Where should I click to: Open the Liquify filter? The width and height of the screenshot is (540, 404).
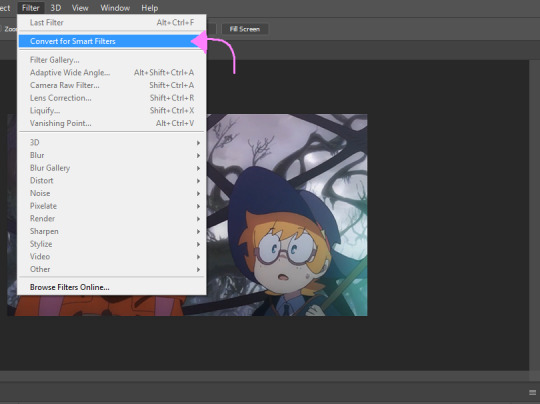pos(112,111)
